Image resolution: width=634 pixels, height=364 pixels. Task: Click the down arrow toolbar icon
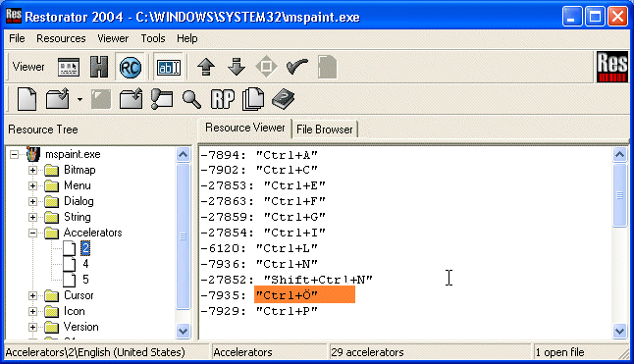237,67
